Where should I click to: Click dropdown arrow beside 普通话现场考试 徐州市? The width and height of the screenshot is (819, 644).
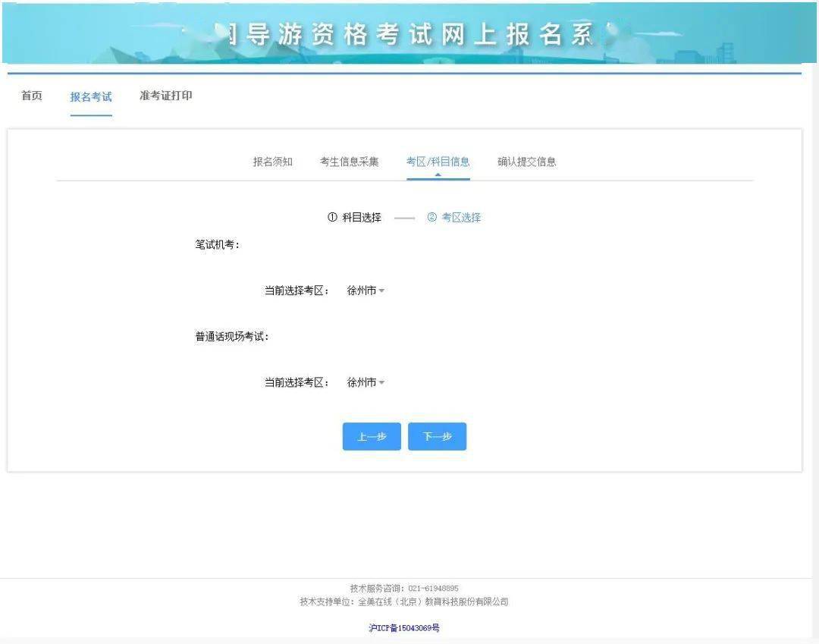[x=381, y=383]
